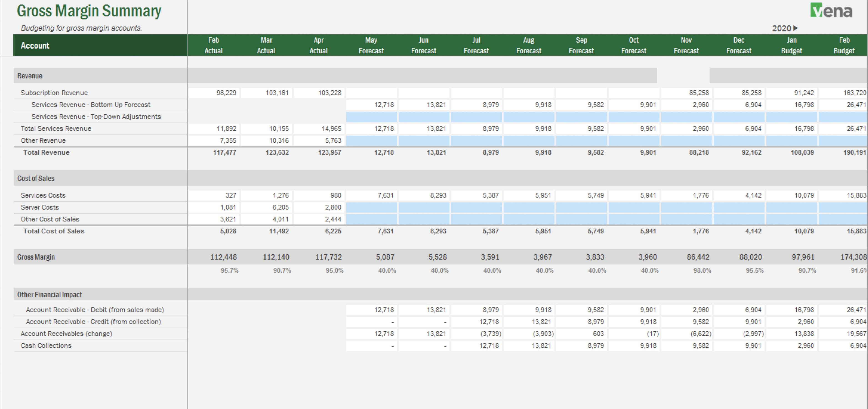Viewport: 868px width, 409px height.
Task: Select the Account Receivables (change) row label
Action: pos(66,334)
